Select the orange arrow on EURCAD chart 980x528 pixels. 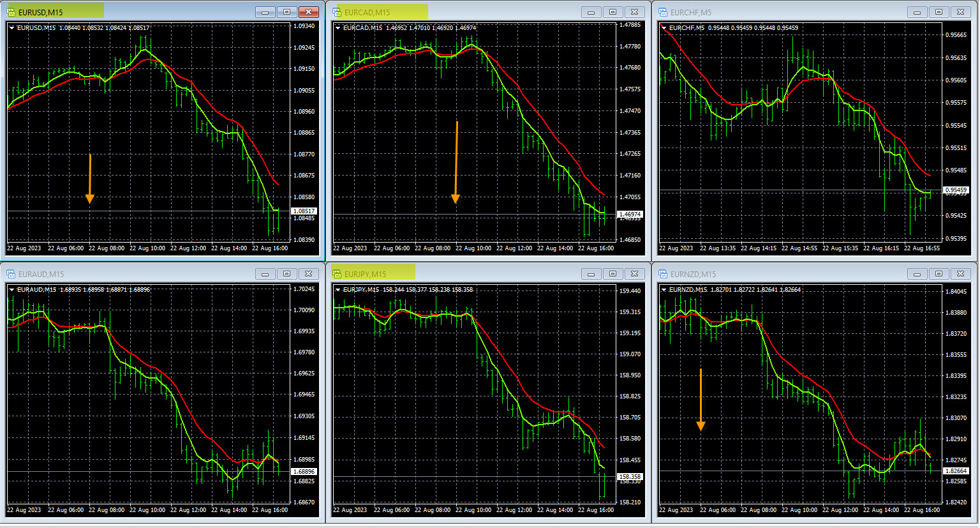pos(456,163)
